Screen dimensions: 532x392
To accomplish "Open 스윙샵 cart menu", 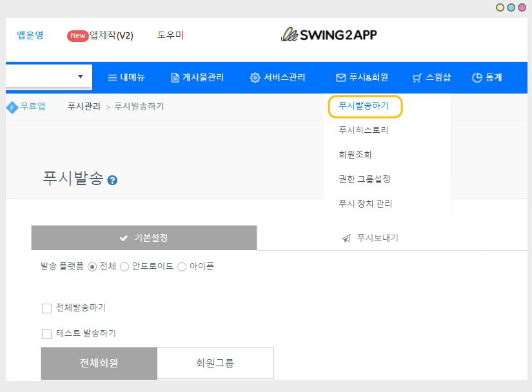I will pos(431,77).
